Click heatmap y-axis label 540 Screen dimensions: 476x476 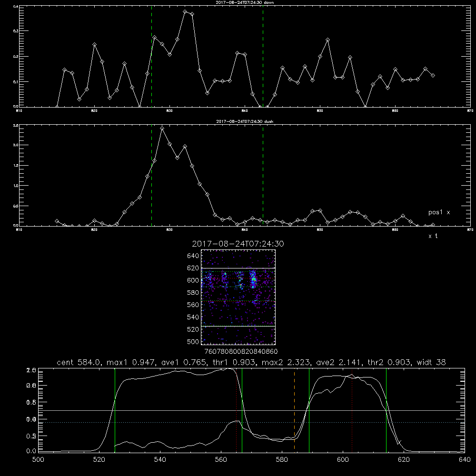tap(193, 317)
